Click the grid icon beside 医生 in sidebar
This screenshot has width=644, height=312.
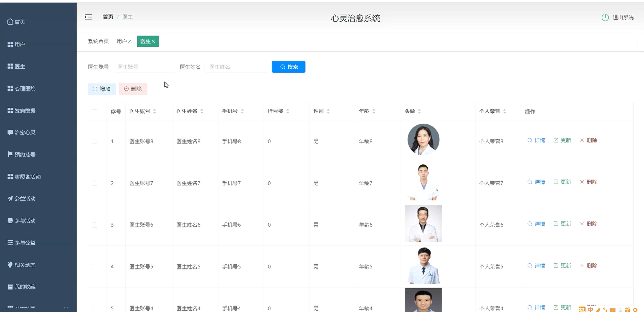10,66
